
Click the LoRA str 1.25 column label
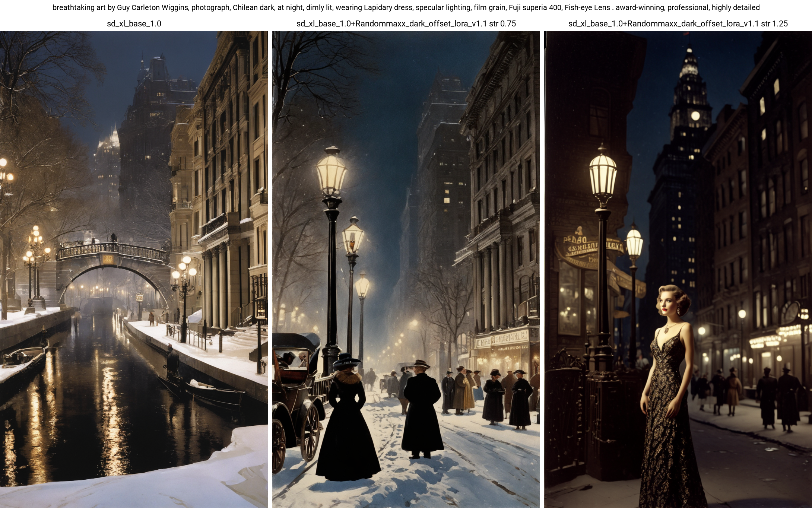(x=678, y=24)
